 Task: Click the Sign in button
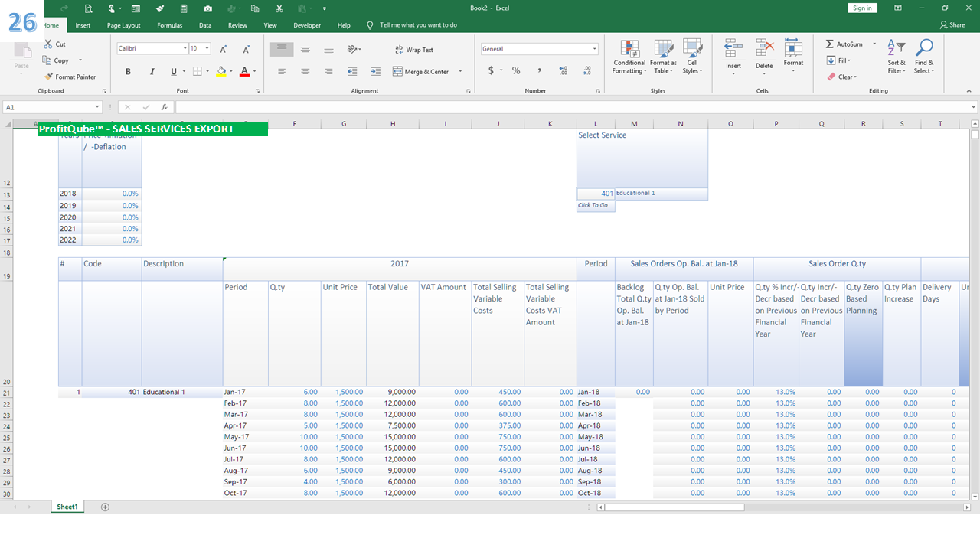[x=862, y=8]
